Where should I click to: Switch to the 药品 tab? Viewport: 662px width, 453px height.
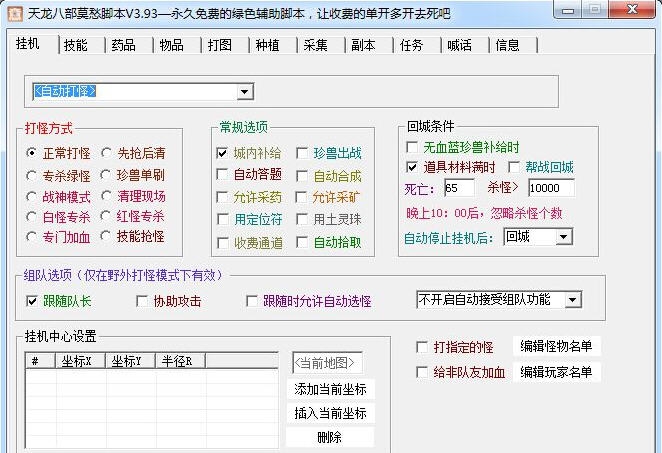click(x=123, y=45)
